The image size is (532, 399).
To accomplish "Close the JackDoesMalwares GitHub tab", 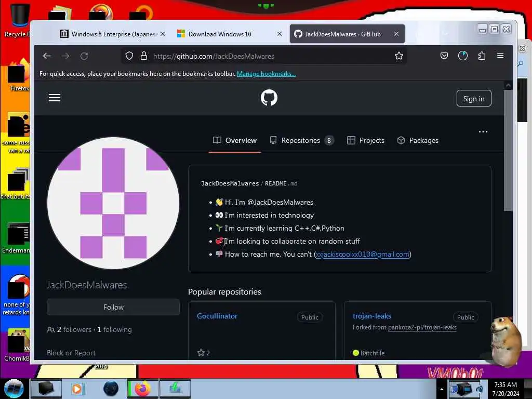I will point(396,34).
